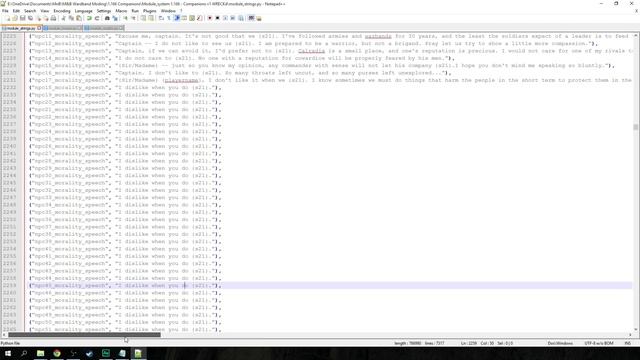Click the vertical scrollbar thumb
Screen dimensions: 640x360
(636, 127)
